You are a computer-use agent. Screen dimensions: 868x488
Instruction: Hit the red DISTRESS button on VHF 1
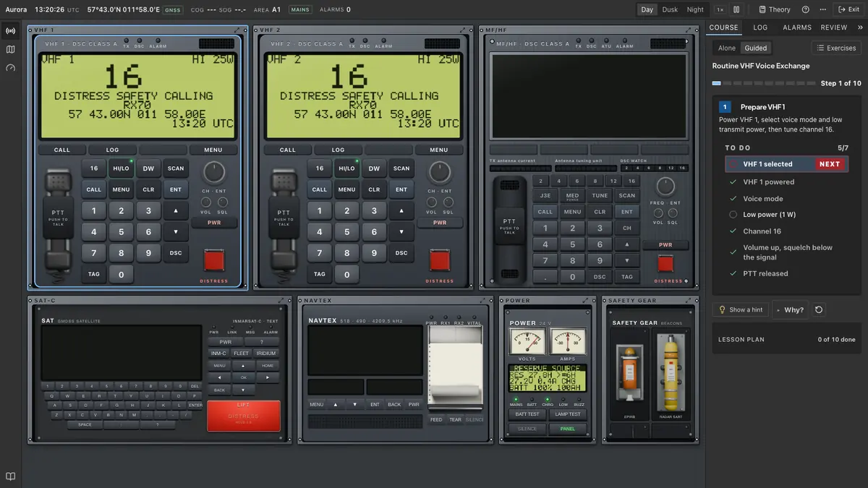[213, 260]
